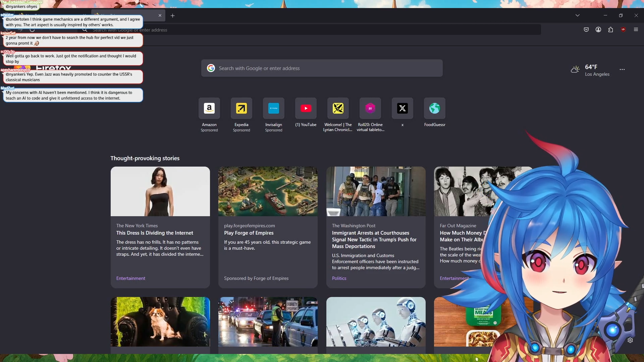
Task: Open the FoodGuessr shortcut tile
Action: tap(434, 108)
